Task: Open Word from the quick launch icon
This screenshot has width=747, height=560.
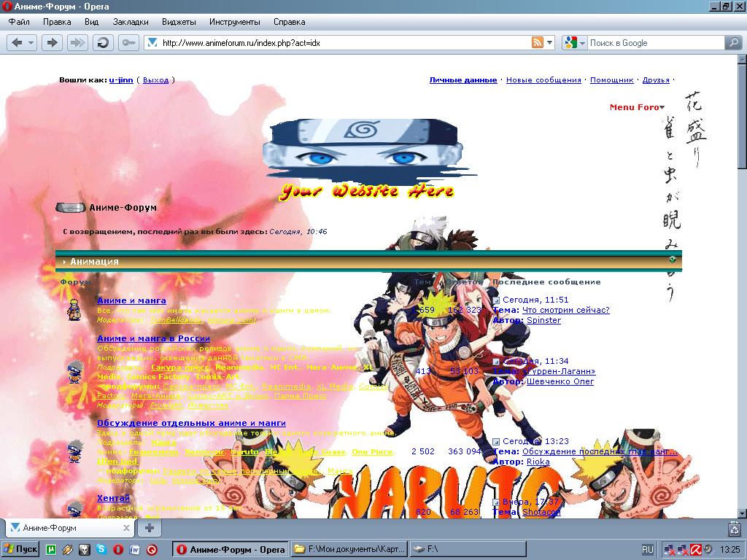Action: click(135, 550)
